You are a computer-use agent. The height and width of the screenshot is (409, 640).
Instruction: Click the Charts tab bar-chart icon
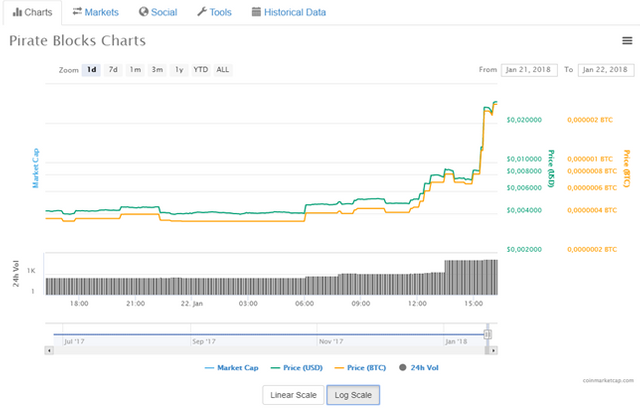pyautogui.click(x=17, y=12)
